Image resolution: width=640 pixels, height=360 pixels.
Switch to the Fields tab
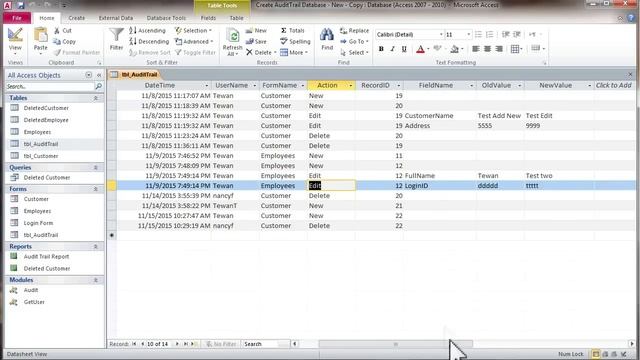click(x=208, y=18)
